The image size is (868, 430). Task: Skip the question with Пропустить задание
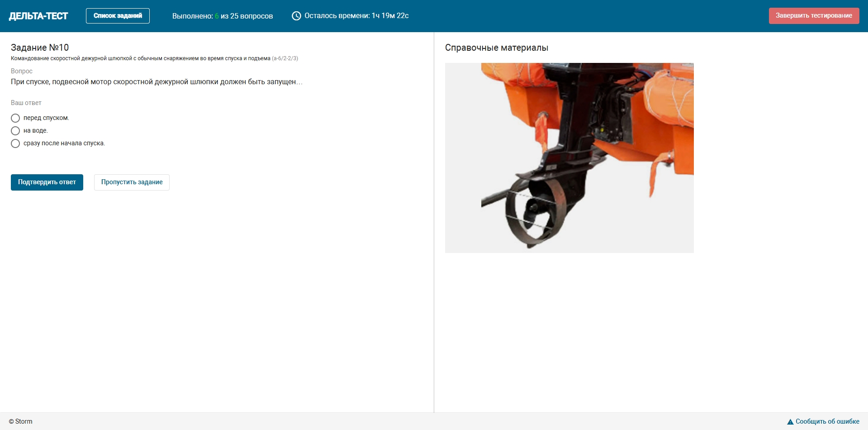132,182
